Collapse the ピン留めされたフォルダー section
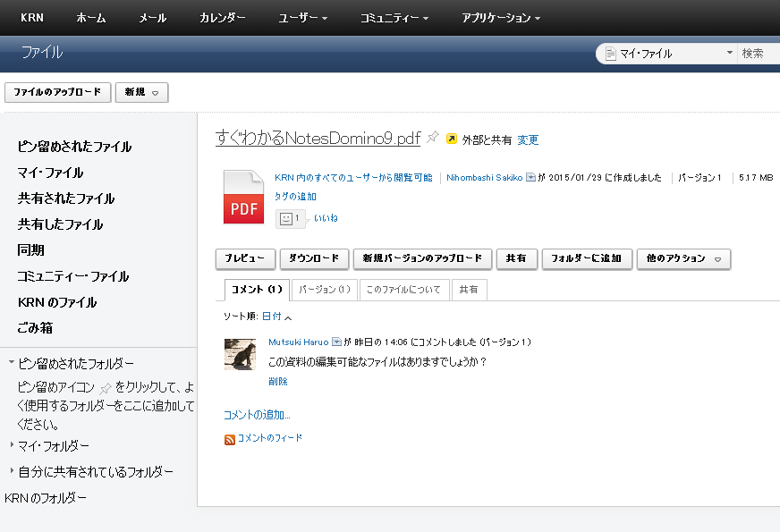 (12, 363)
